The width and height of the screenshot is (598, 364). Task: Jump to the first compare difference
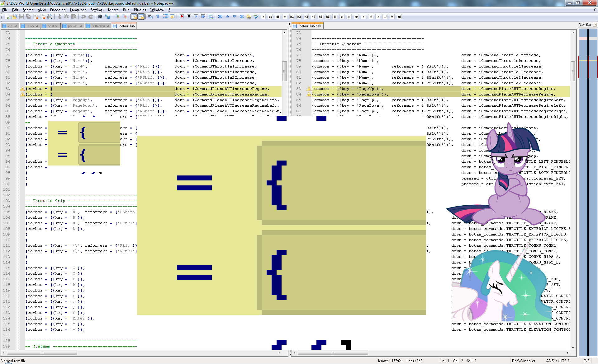pos(220,16)
